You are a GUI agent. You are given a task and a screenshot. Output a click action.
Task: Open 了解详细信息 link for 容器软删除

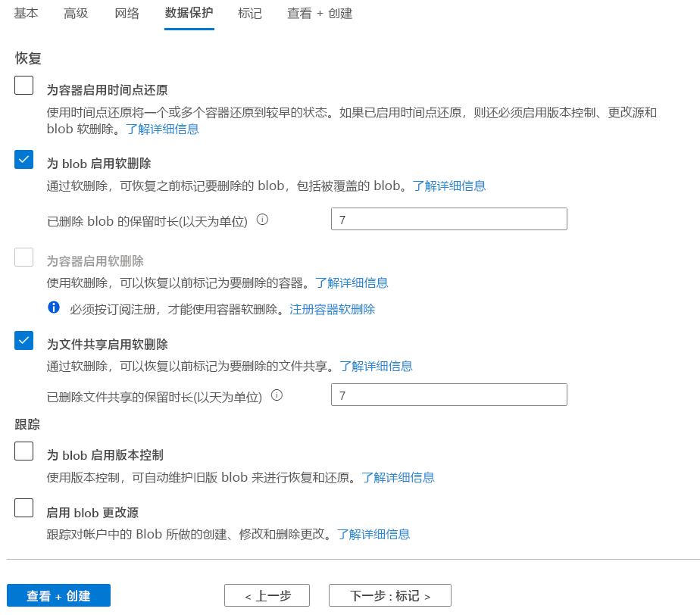pos(352,283)
